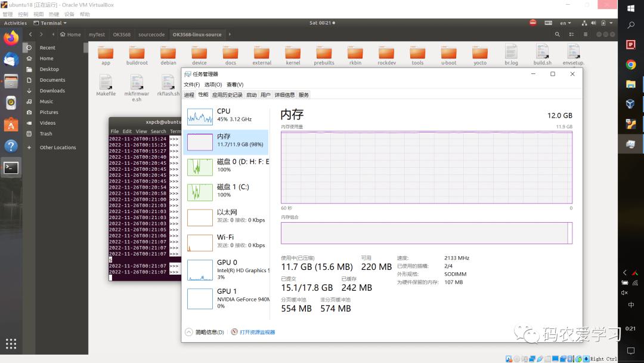Viewport: 644px width, 363px height.
Task: Select the CPU performance graph entry
Action: 227,116
